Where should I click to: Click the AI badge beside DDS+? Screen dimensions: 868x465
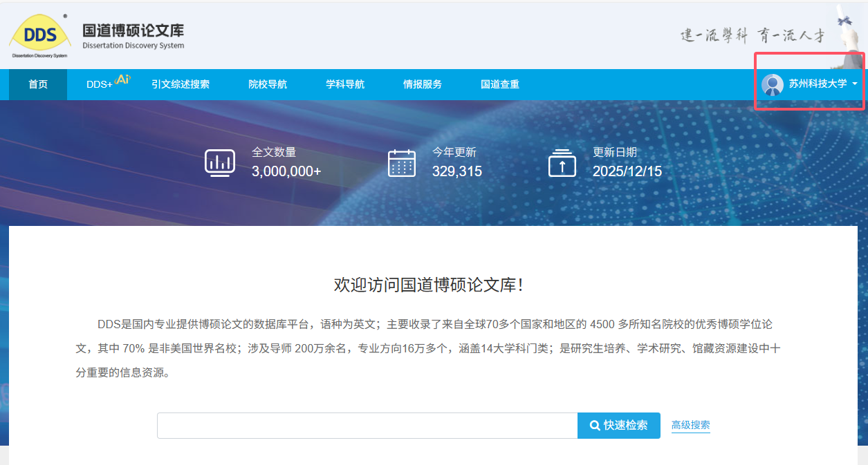pos(122,79)
